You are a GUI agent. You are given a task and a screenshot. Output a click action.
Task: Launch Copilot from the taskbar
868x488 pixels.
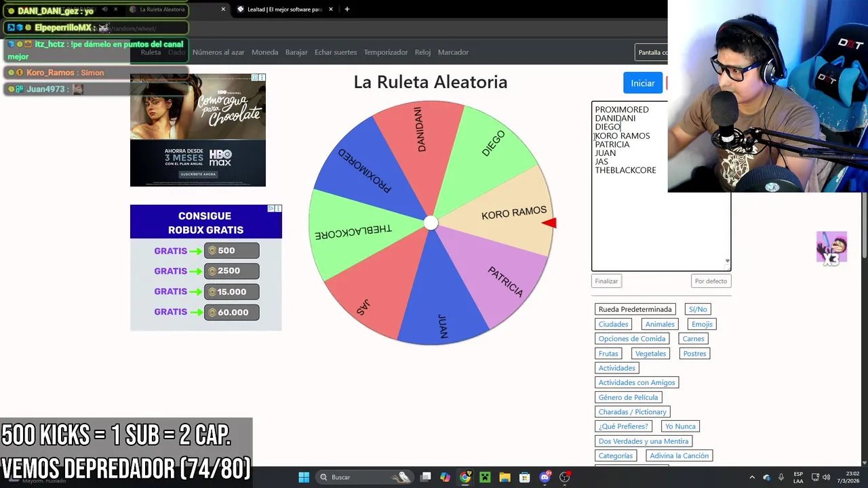pyautogui.click(x=445, y=477)
